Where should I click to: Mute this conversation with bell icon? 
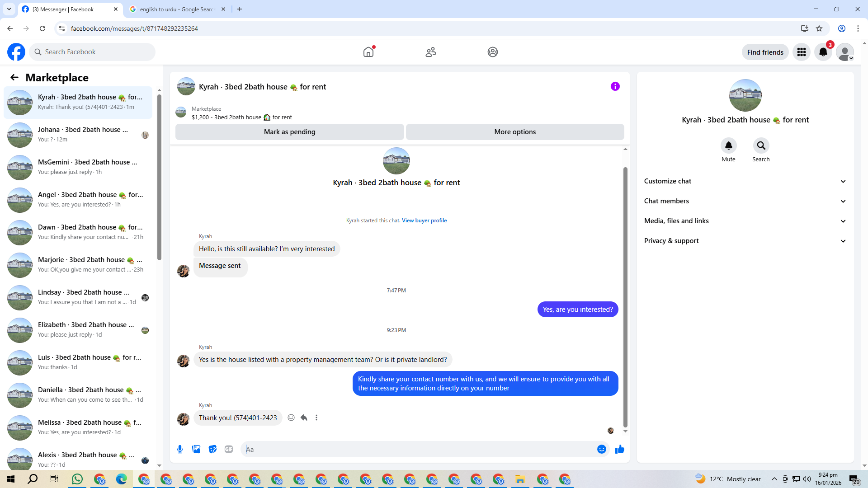pos(728,145)
